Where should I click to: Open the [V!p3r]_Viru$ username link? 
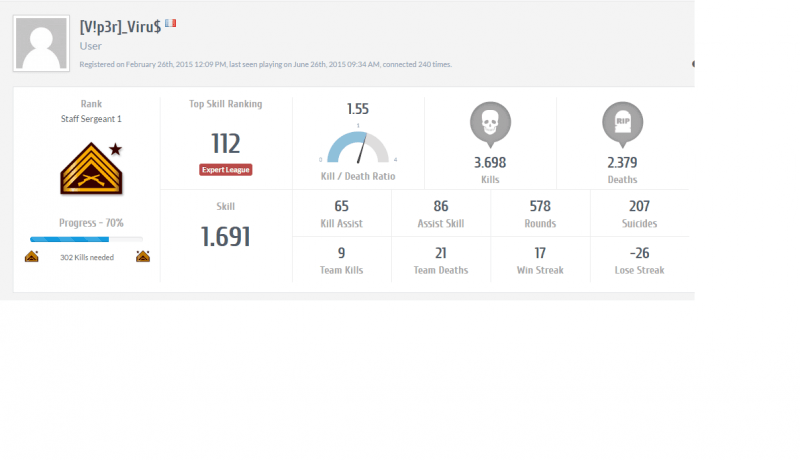[120, 24]
